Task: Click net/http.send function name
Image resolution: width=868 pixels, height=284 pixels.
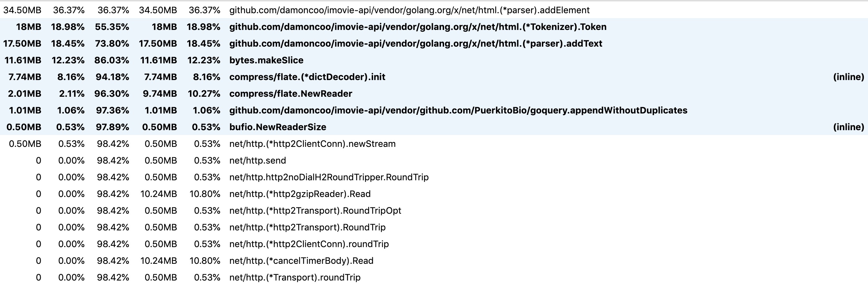Action: (258, 160)
